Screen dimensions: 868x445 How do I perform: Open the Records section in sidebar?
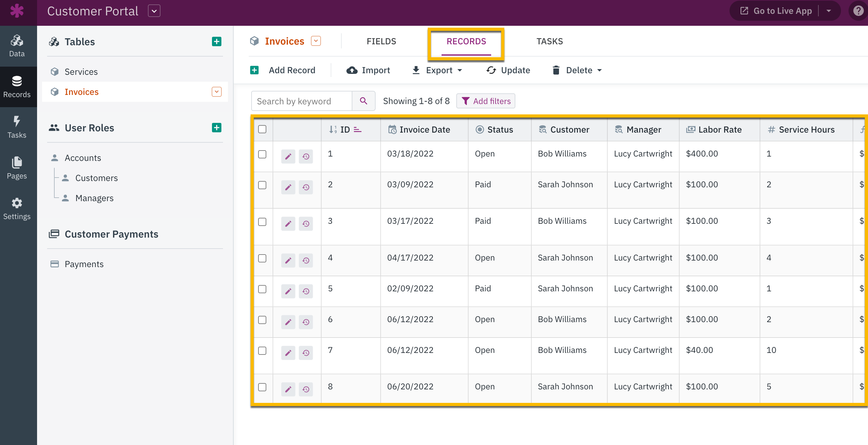[17, 87]
